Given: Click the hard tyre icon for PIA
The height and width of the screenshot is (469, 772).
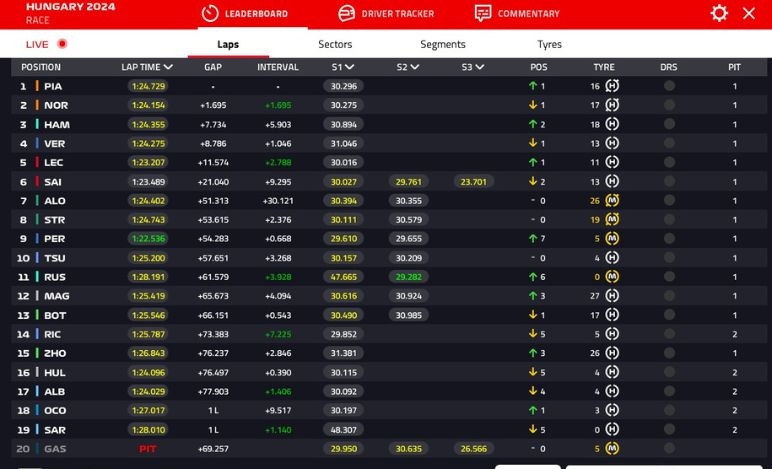Looking at the screenshot, I should [x=612, y=86].
